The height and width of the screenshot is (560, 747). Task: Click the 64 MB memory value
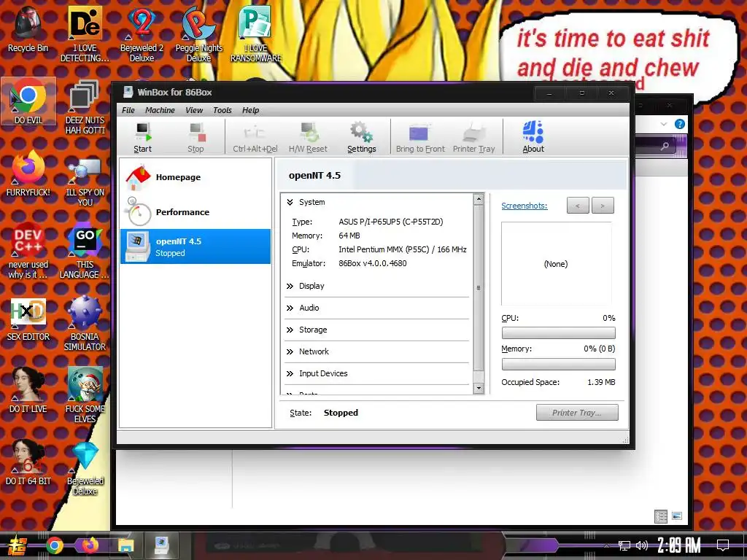pyautogui.click(x=349, y=236)
